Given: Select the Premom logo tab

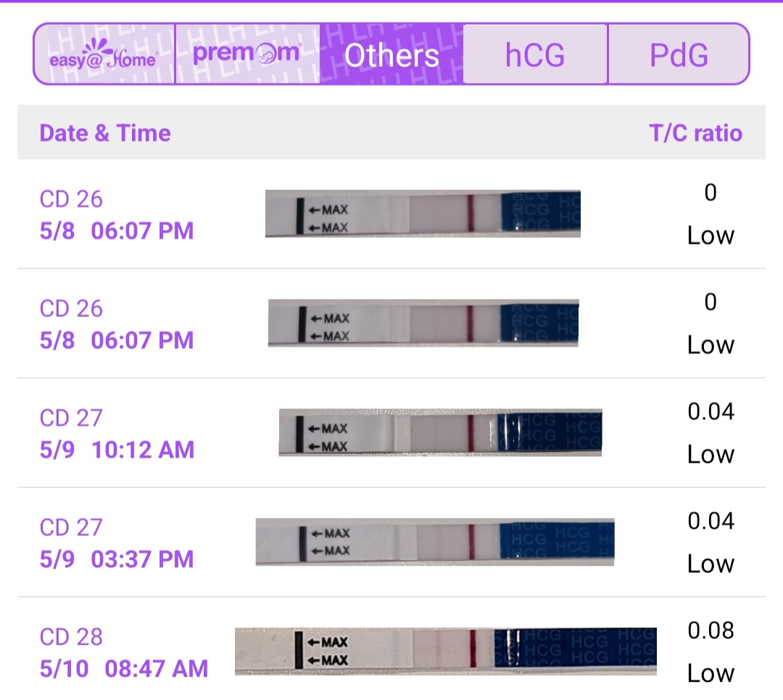Looking at the screenshot, I should [x=247, y=55].
